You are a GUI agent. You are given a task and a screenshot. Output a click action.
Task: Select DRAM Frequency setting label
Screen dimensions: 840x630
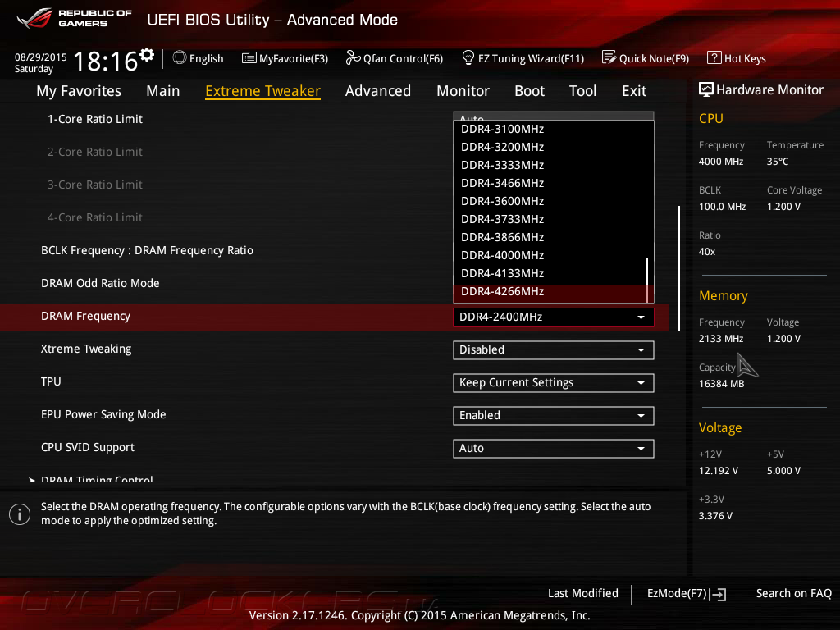pos(85,317)
